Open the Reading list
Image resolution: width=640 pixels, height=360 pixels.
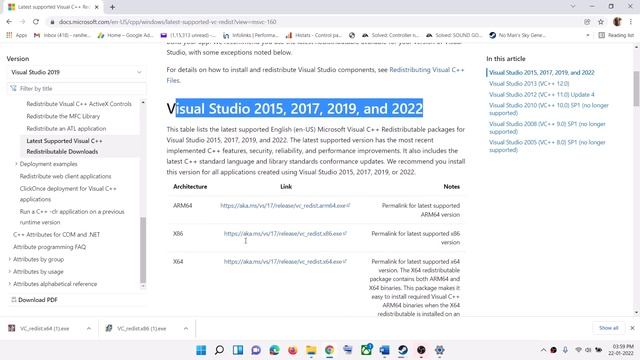[616, 36]
